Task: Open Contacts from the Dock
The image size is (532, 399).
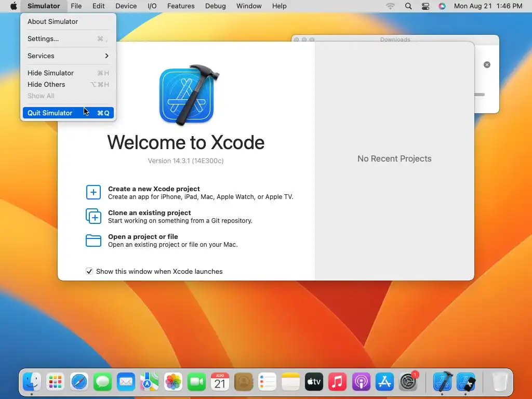Action: coord(244,382)
